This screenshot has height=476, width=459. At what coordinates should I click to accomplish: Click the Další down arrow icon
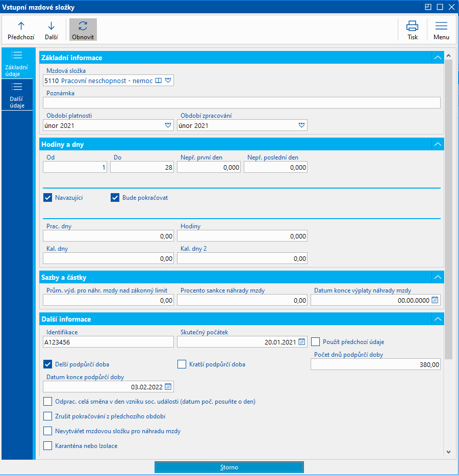[x=51, y=26]
